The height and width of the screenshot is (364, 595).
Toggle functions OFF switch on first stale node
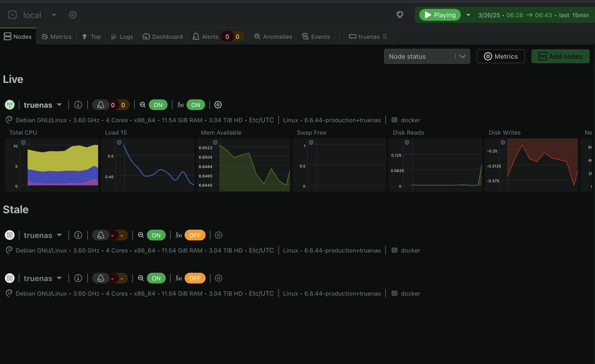pyautogui.click(x=195, y=235)
